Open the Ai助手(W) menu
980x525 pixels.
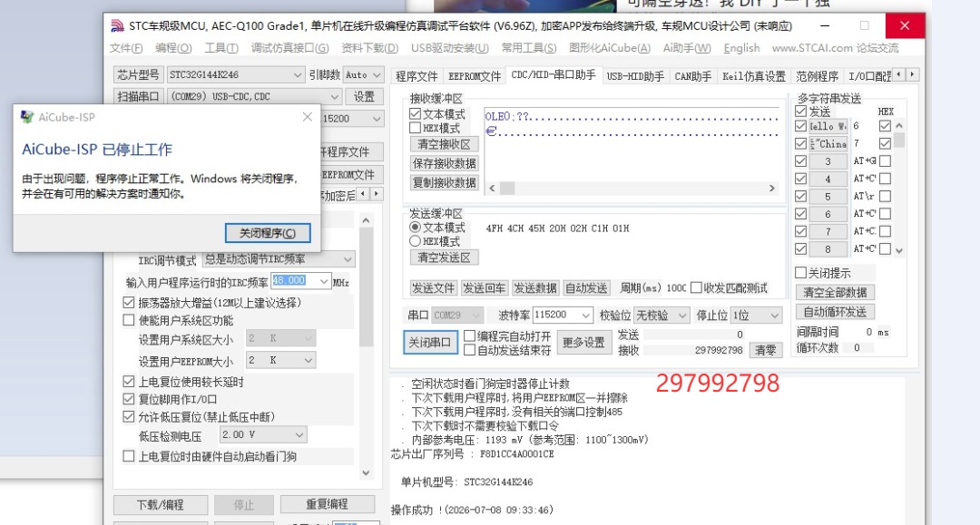[x=687, y=48]
